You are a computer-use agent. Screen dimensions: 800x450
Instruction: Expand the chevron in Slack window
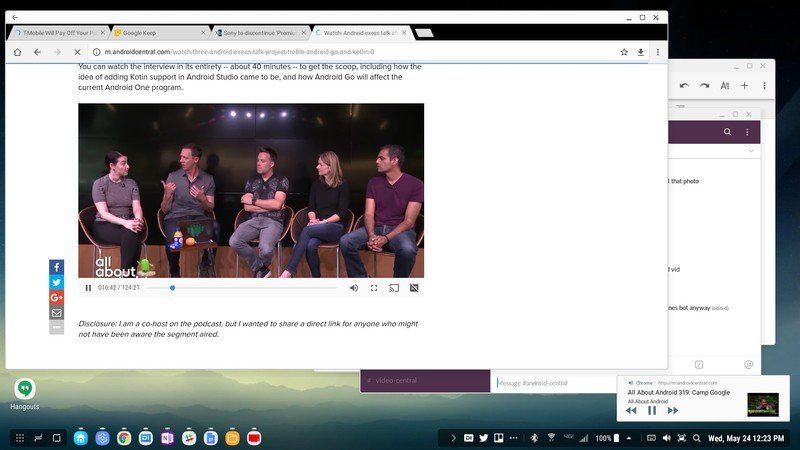tap(751, 151)
